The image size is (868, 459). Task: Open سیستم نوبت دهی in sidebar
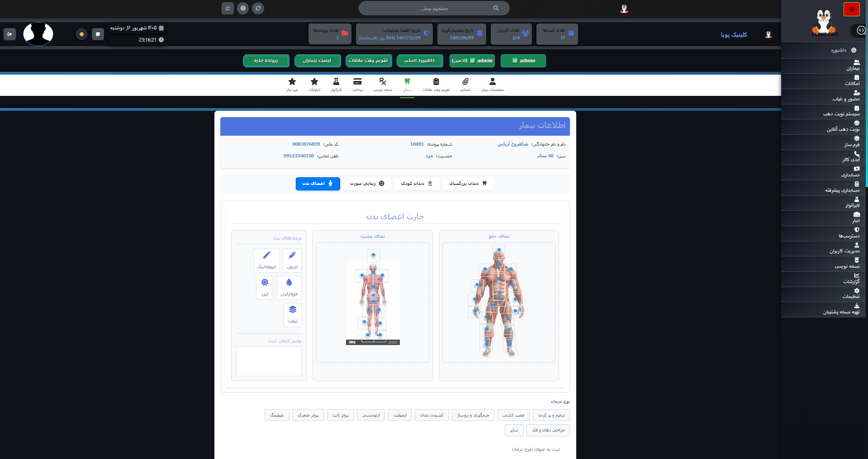tap(823, 111)
